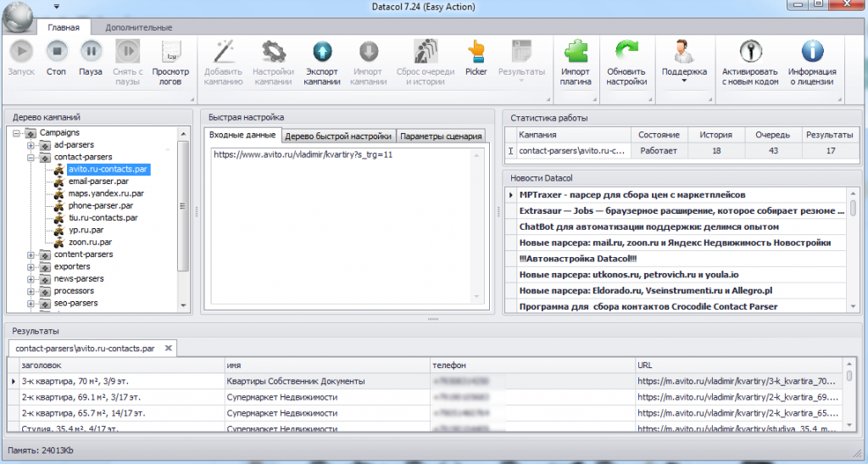Click Добавить кампанию wand icon

(x=223, y=52)
